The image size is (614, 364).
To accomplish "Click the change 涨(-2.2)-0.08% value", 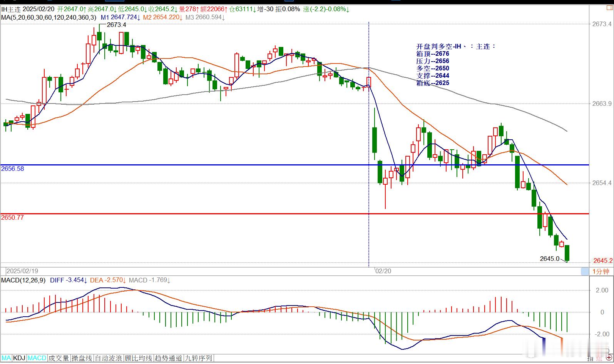I will coord(326,9).
